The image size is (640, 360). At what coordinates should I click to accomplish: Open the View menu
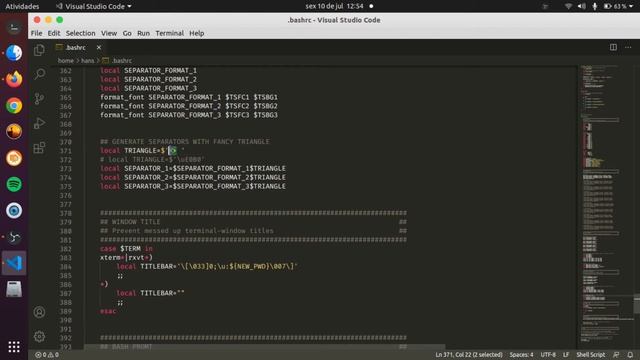tap(109, 33)
